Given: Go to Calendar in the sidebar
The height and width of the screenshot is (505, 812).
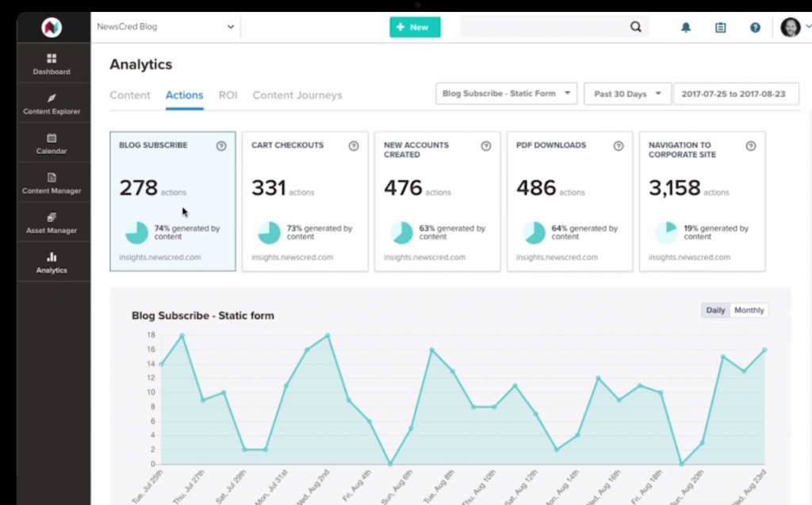Looking at the screenshot, I should click(x=52, y=143).
